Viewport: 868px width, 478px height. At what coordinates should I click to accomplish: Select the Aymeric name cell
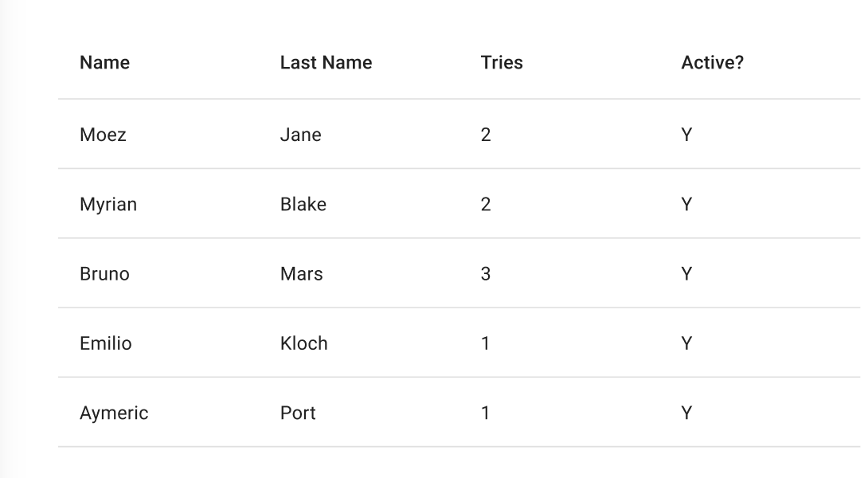pos(114,413)
